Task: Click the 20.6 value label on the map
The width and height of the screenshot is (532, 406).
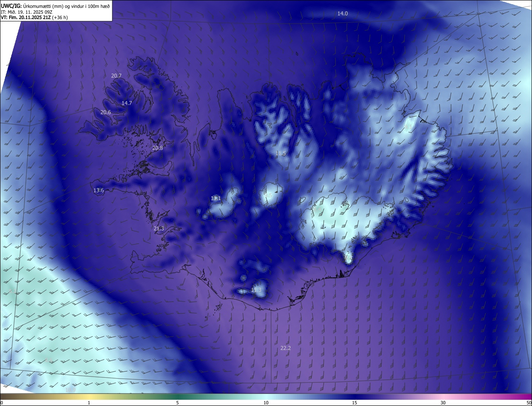Action: tap(106, 113)
